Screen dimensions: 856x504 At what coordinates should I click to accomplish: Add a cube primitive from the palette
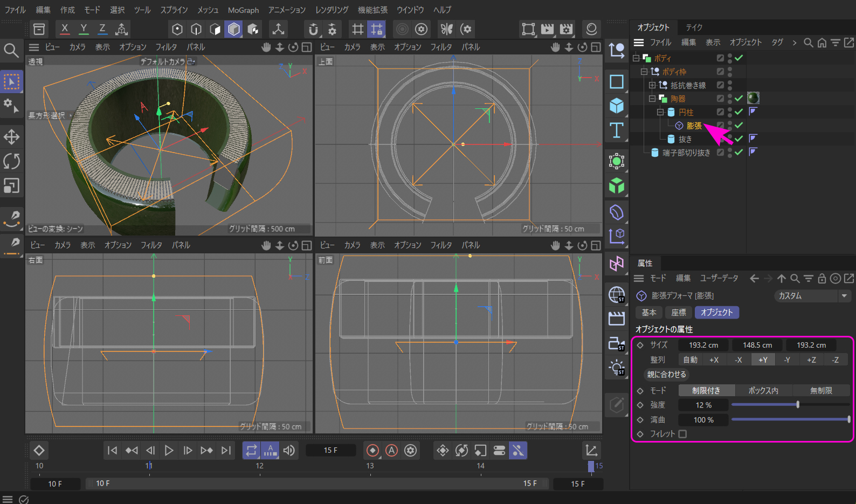point(617,106)
